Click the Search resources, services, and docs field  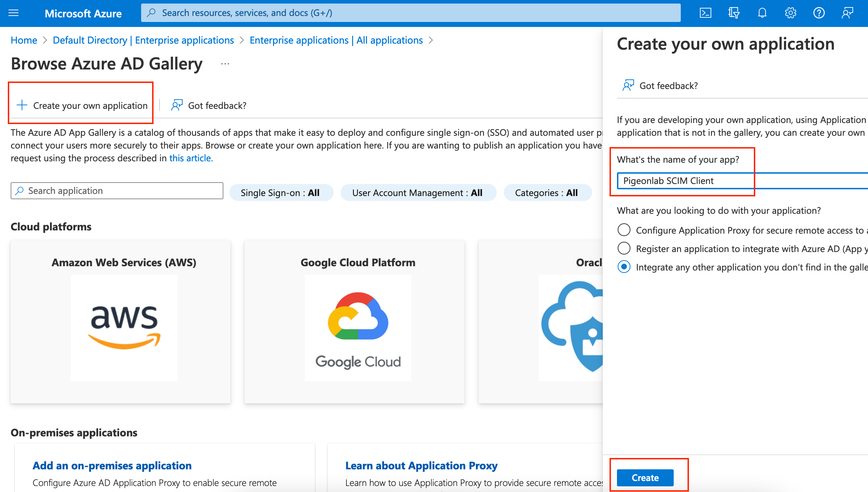411,13
